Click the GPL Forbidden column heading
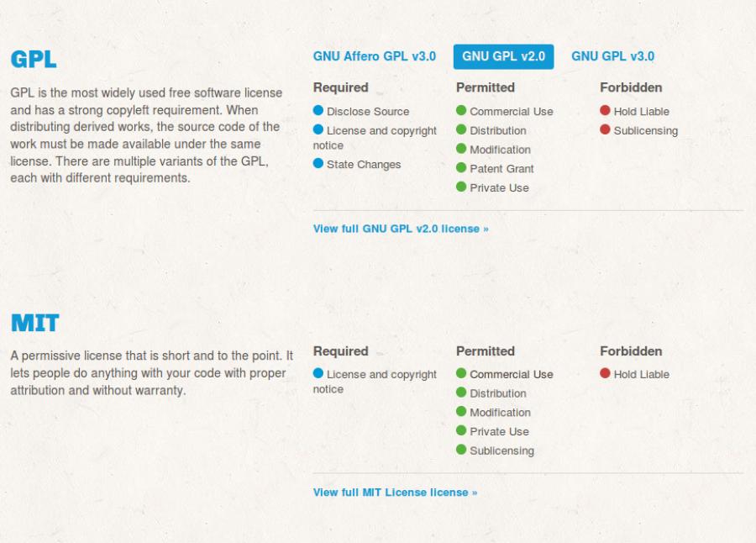756x543 pixels. [x=631, y=87]
